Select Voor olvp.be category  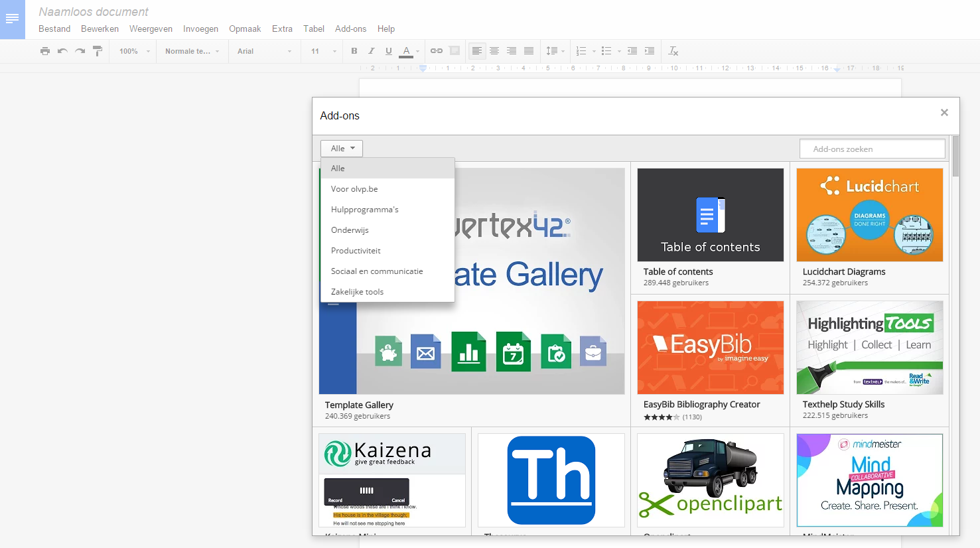[x=387, y=189]
